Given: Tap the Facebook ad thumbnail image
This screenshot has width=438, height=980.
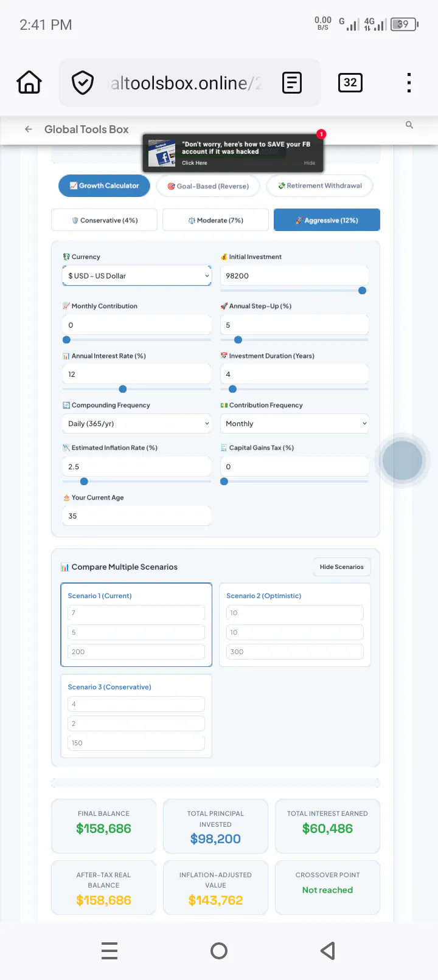Looking at the screenshot, I should pyautogui.click(x=162, y=154).
